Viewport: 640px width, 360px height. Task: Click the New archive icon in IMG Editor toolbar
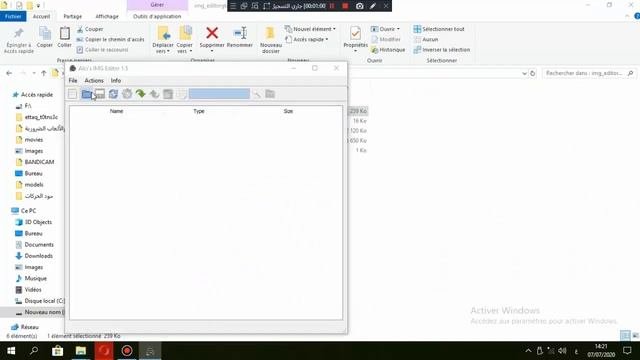72,94
